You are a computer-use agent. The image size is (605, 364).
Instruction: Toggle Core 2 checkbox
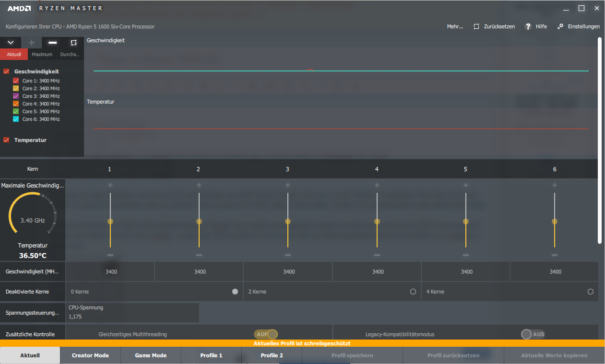16,88
